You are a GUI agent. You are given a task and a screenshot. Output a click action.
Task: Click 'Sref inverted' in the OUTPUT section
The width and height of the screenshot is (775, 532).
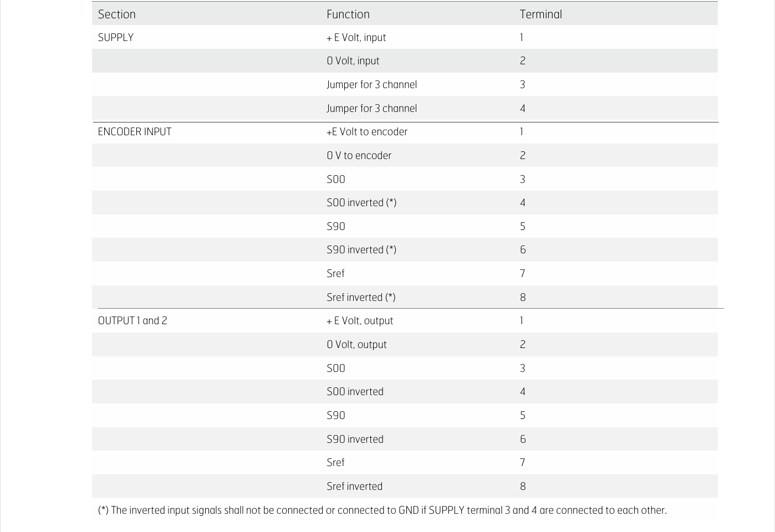tap(354, 487)
